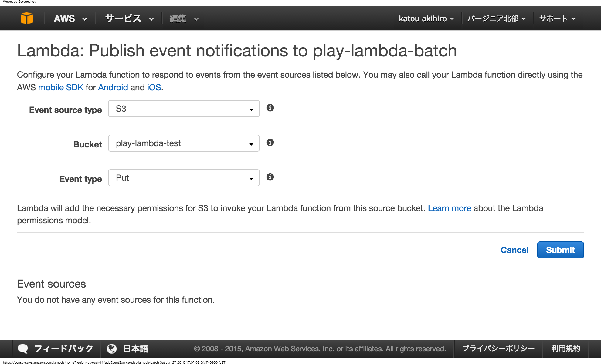601x364 pixels.
Task: Follow the Learn more permissions link
Action: pyautogui.click(x=449, y=208)
